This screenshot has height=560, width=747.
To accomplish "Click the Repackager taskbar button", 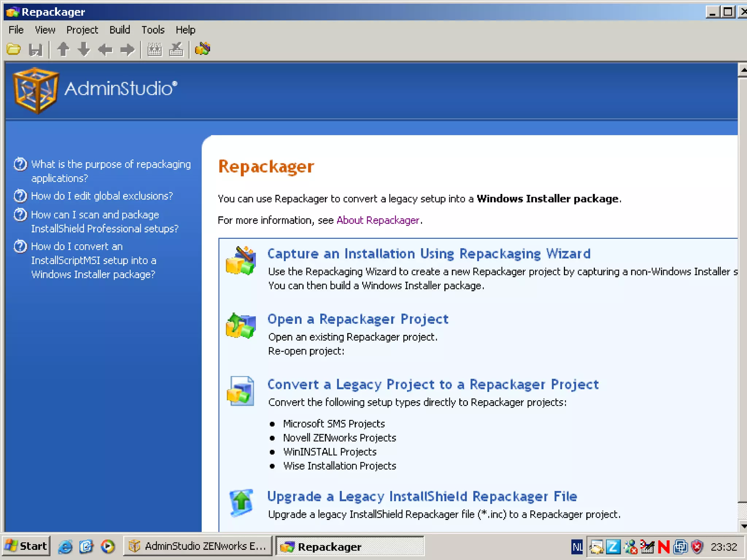I will pos(349,546).
